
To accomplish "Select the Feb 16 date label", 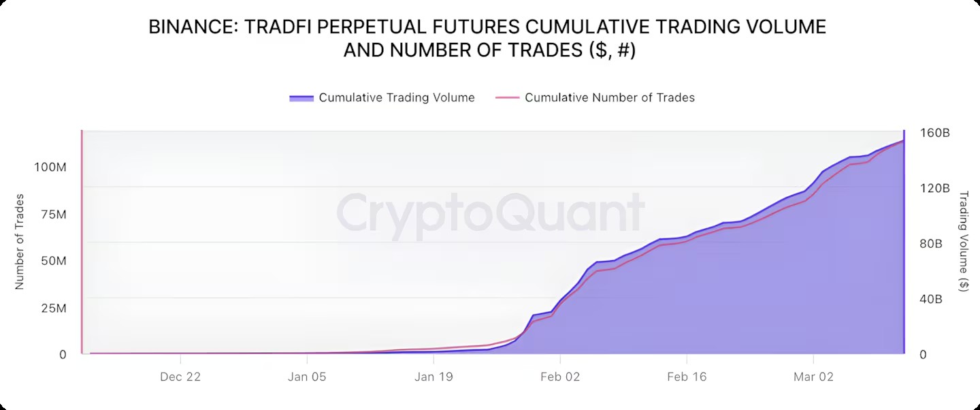I will [x=687, y=377].
